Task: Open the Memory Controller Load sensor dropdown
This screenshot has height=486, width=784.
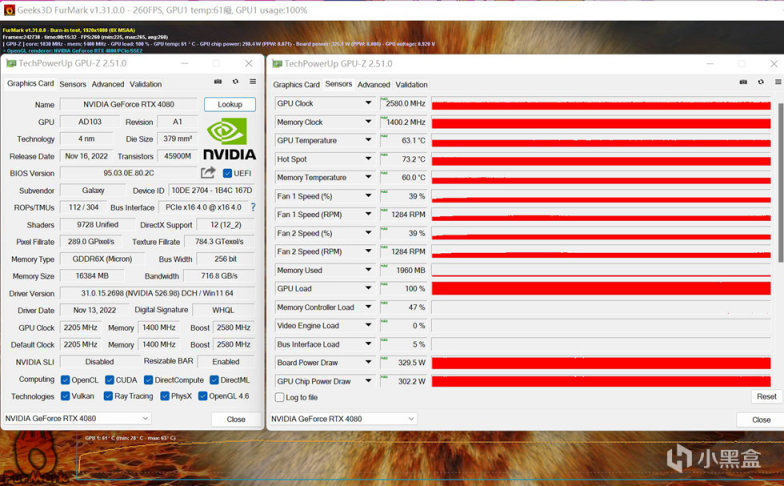Action: 368,306
